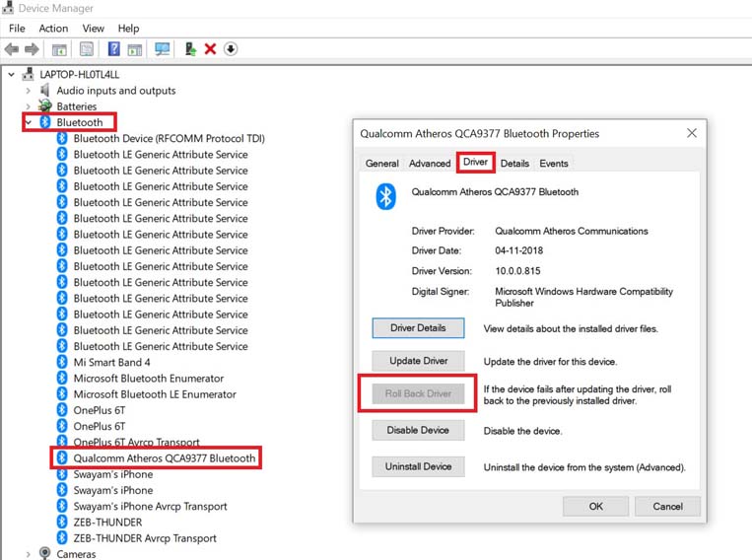Select the Cameras category label
This screenshot has height=560, width=752.
coord(76,554)
